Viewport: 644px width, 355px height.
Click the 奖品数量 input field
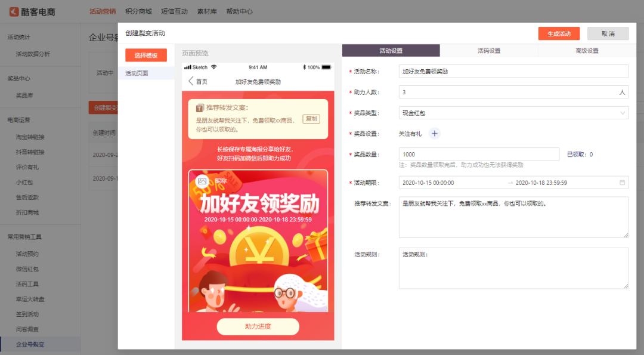pos(479,154)
